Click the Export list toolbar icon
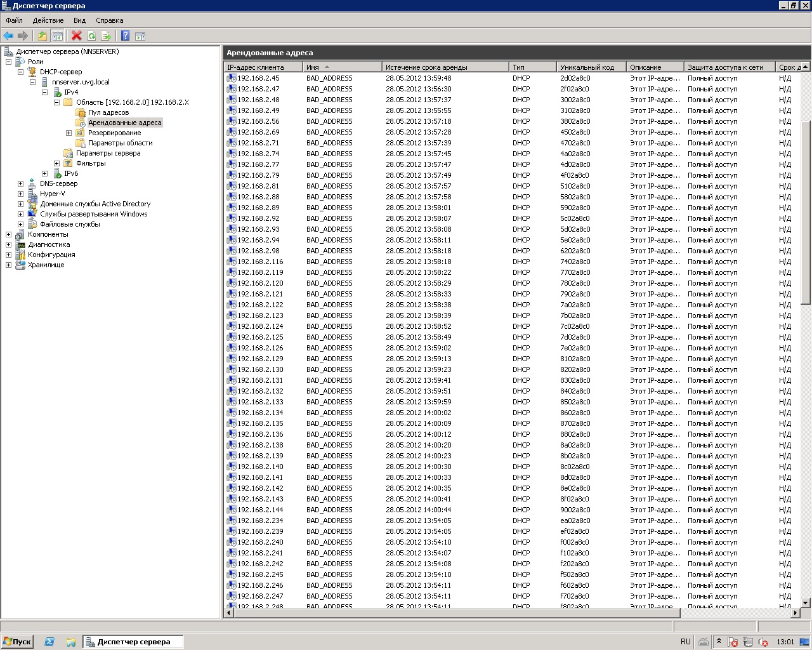This screenshot has height=650, width=812. coord(106,36)
